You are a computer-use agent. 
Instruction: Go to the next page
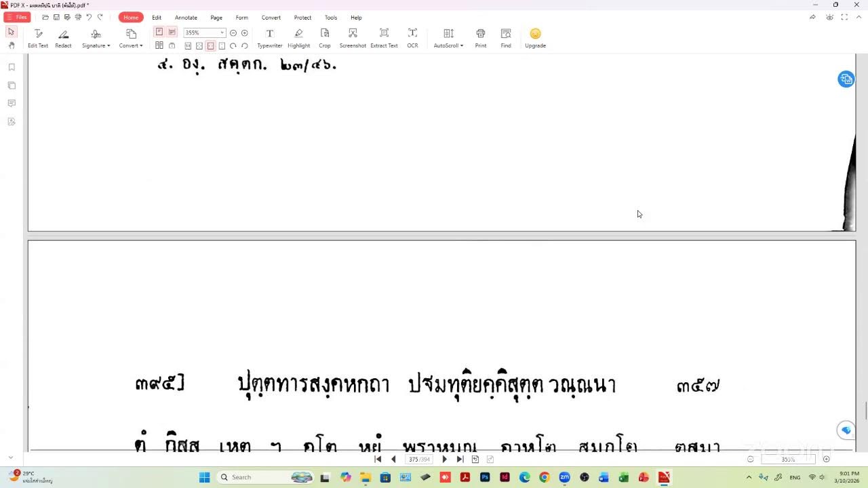coord(445,460)
